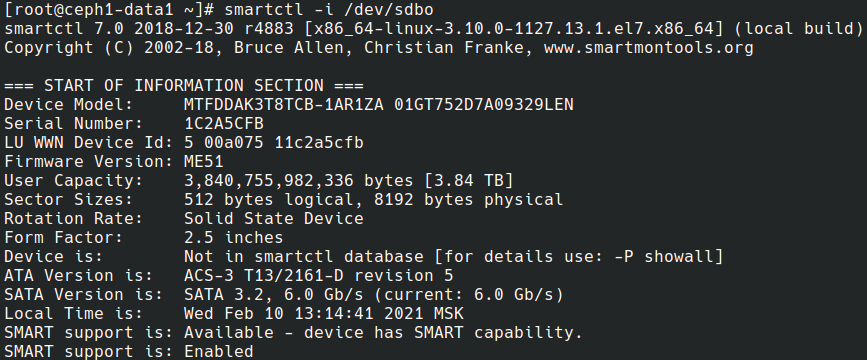Click the ACS-3 T13/2161-D revision 5 text
Image resolution: width=867 pixels, height=360 pixels.
(x=318, y=275)
